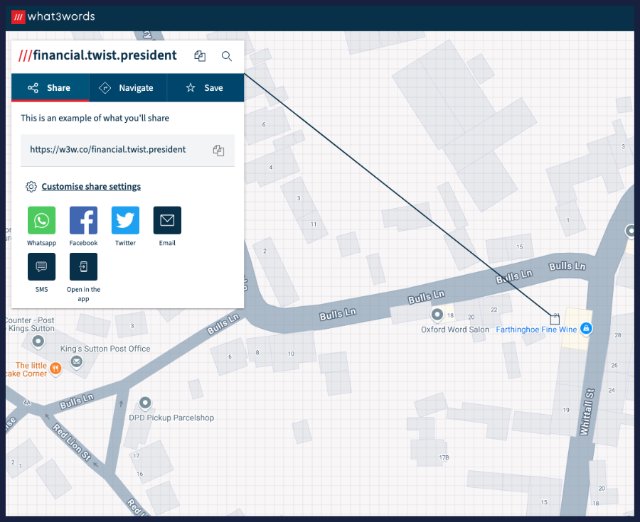Open Customise share settings link
The width and height of the screenshot is (640, 522).
pos(90,187)
